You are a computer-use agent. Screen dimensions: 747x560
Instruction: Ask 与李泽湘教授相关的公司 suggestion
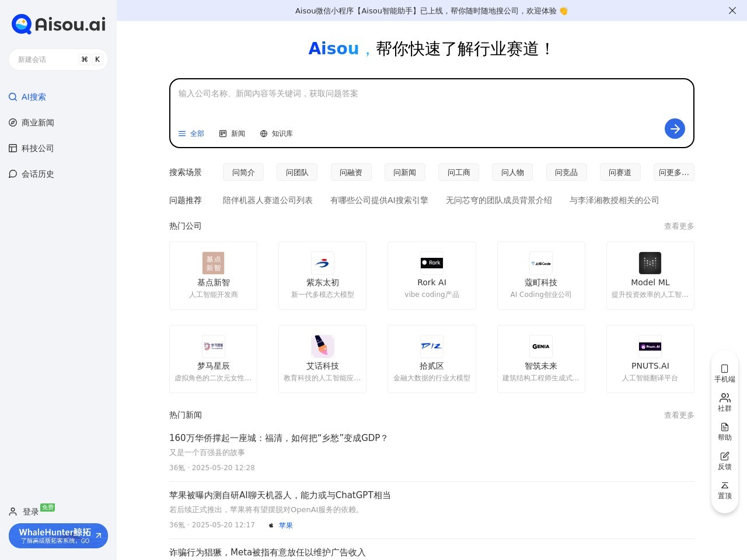pos(614,200)
